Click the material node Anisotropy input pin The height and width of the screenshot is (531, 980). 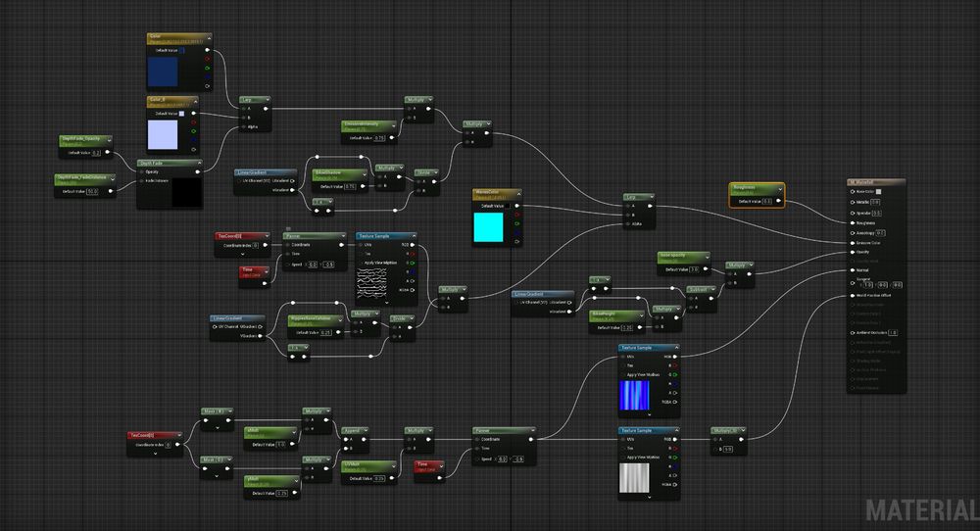pos(853,232)
